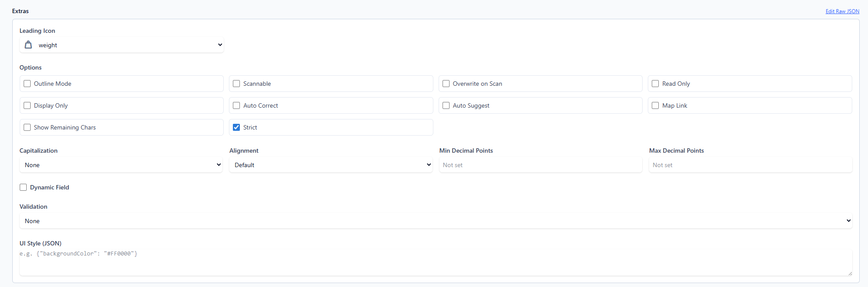Expand the Capitalization dropdown
Screen dimensions: 868x287
pos(121,165)
